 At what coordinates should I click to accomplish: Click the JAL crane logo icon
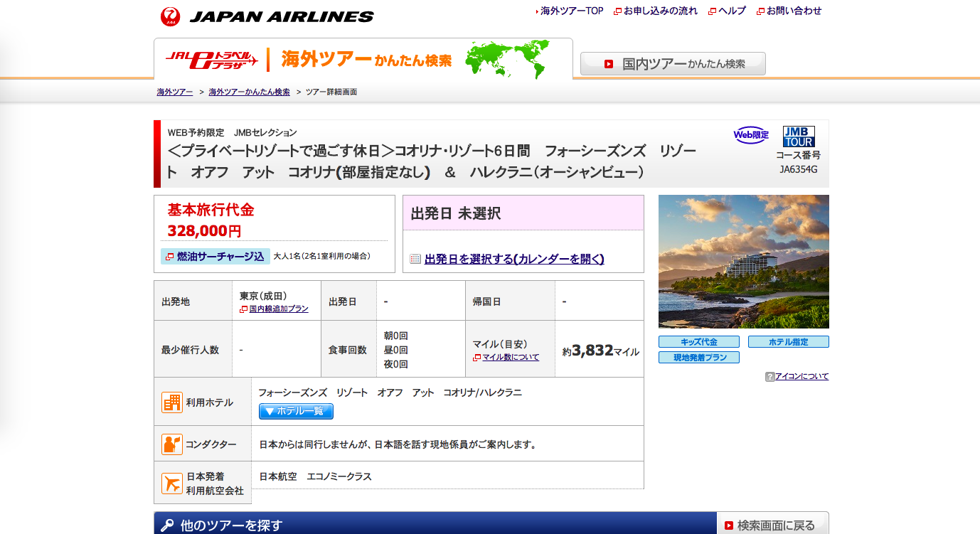171,16
